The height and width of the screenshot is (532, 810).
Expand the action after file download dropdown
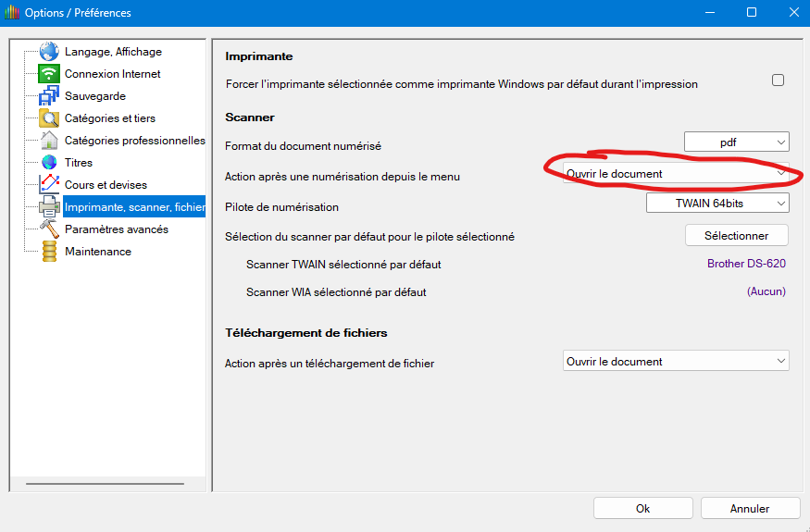676,362
